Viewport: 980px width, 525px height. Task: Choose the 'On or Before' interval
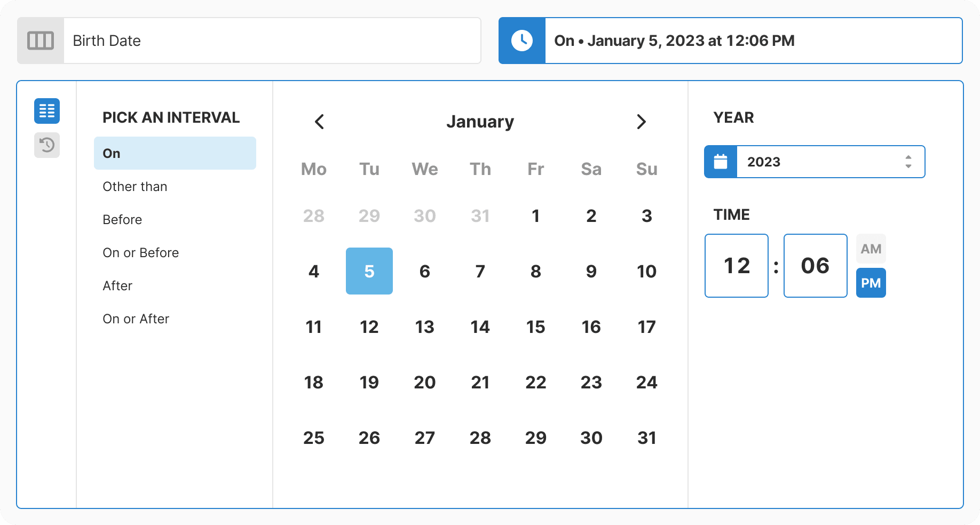[x=140, y=252]
